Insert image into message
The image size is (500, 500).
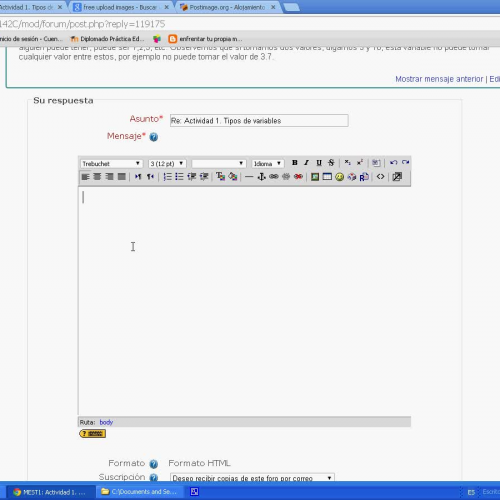coord(315,177)
